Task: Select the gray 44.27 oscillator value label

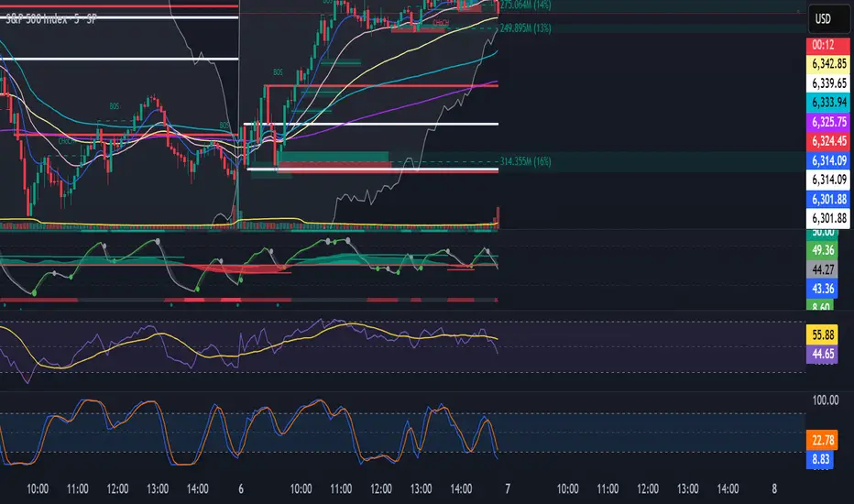Action: pos(822,269)
